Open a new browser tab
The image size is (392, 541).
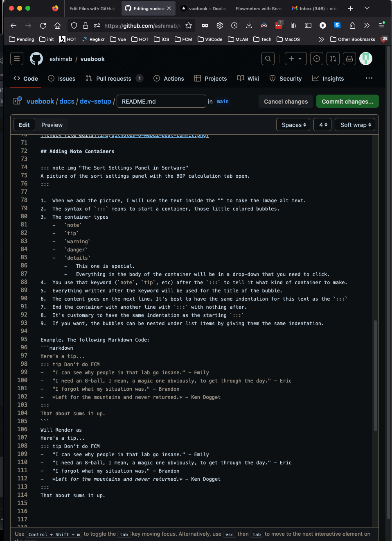[350, 8]
